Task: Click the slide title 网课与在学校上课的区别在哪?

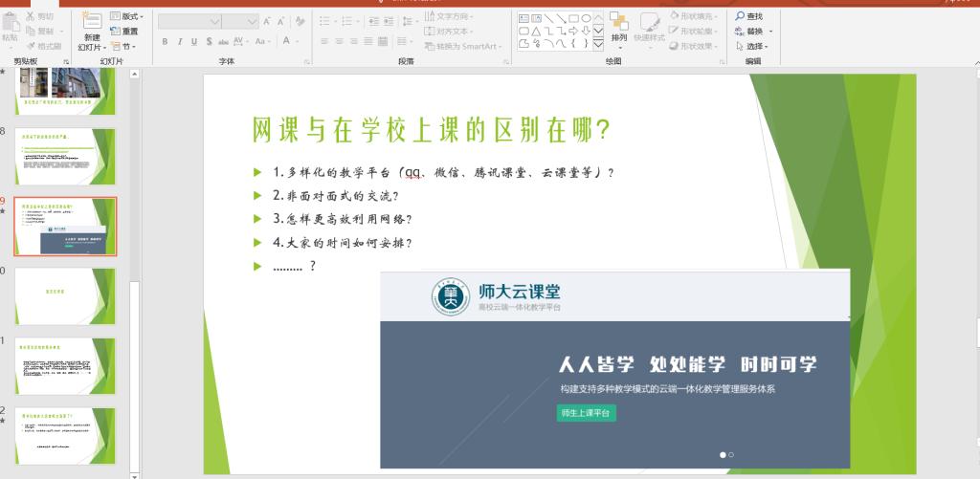Action: [x=431, y=130]
